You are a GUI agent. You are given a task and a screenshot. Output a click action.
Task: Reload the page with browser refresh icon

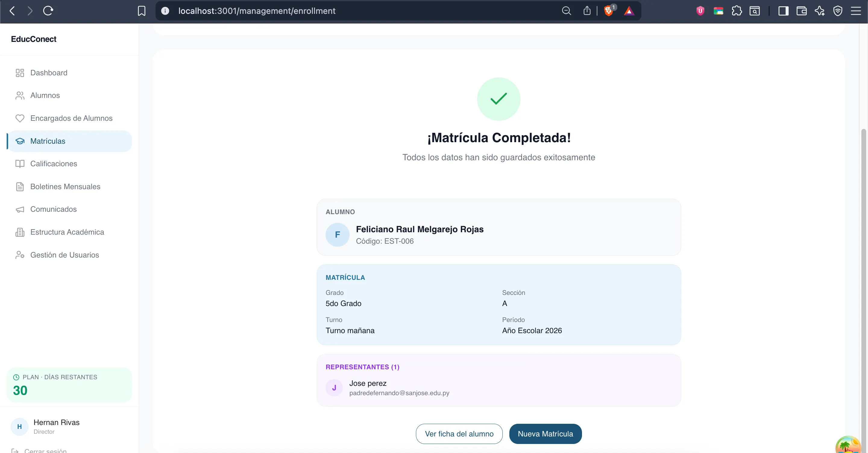tap(48, 11)
